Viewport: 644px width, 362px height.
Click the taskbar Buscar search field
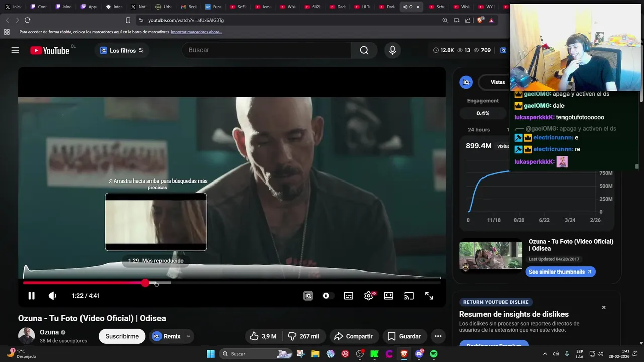(257, 354)
